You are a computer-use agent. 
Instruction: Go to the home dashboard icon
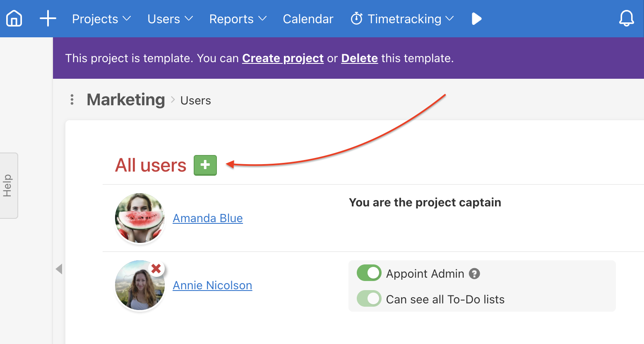pyautogui.click(x=14, y=19)
